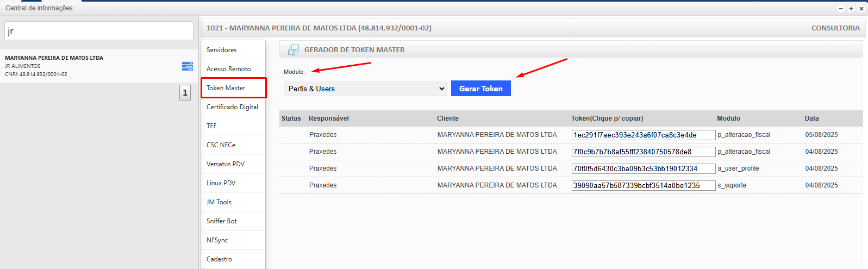Go to Certificado Digital

tap(233, 107)
